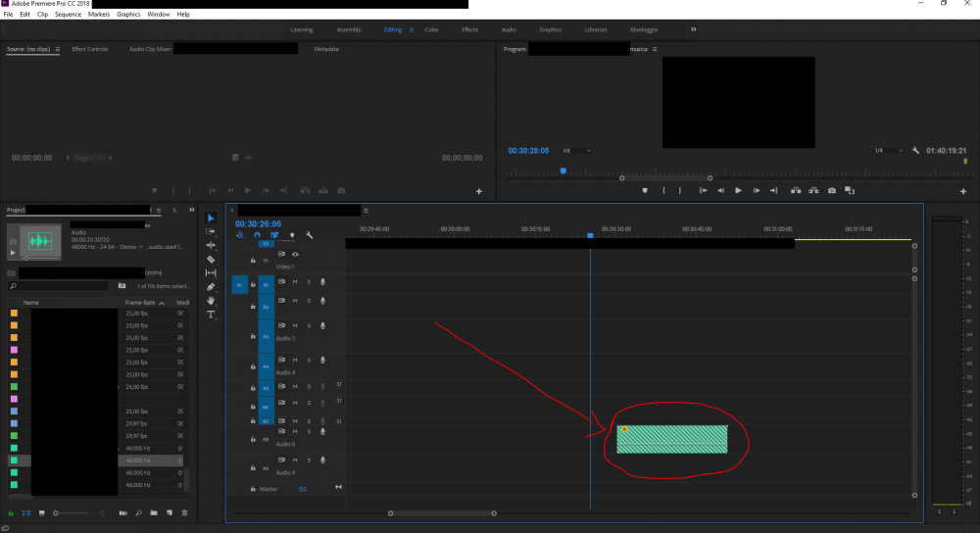The width and height of the screenshot is (980, 533).
Task: Open the Effect Controls panel tab
Action: [x=90, y=49]
